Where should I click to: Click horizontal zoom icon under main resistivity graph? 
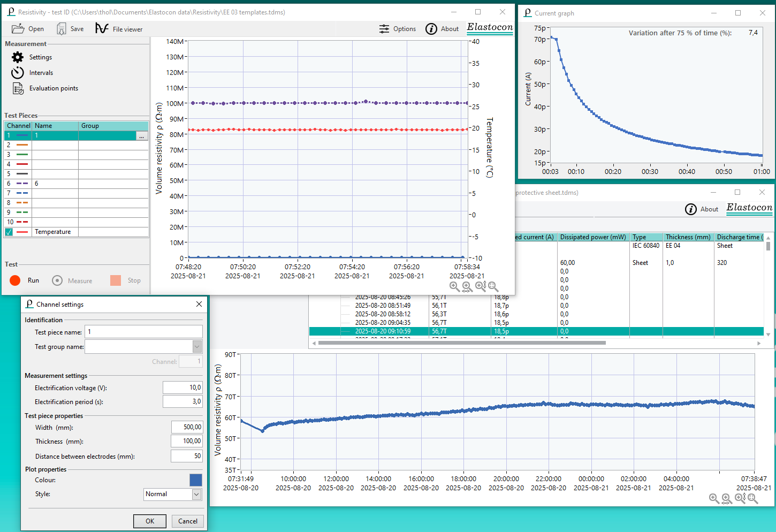pos(467,287)
